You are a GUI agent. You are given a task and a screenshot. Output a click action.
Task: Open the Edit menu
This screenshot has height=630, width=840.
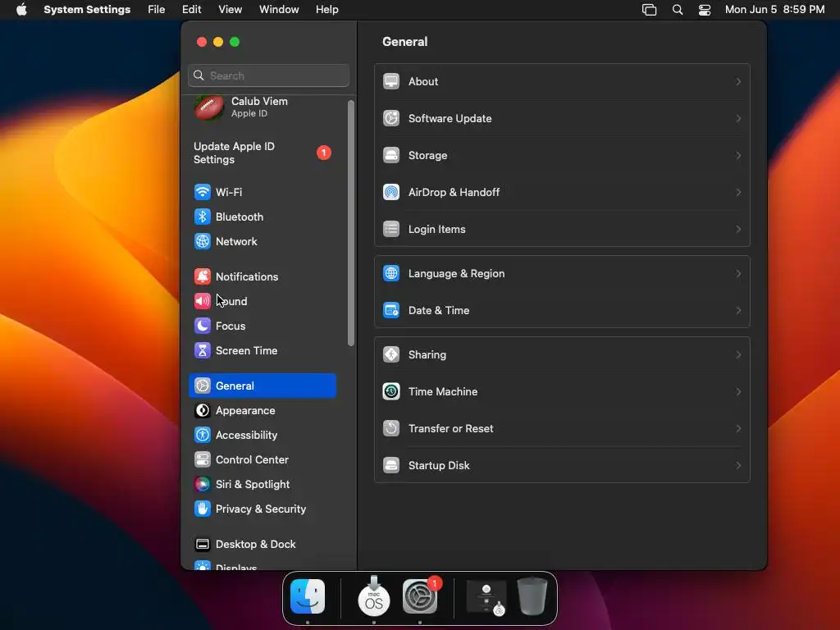(x=191, y=10)
